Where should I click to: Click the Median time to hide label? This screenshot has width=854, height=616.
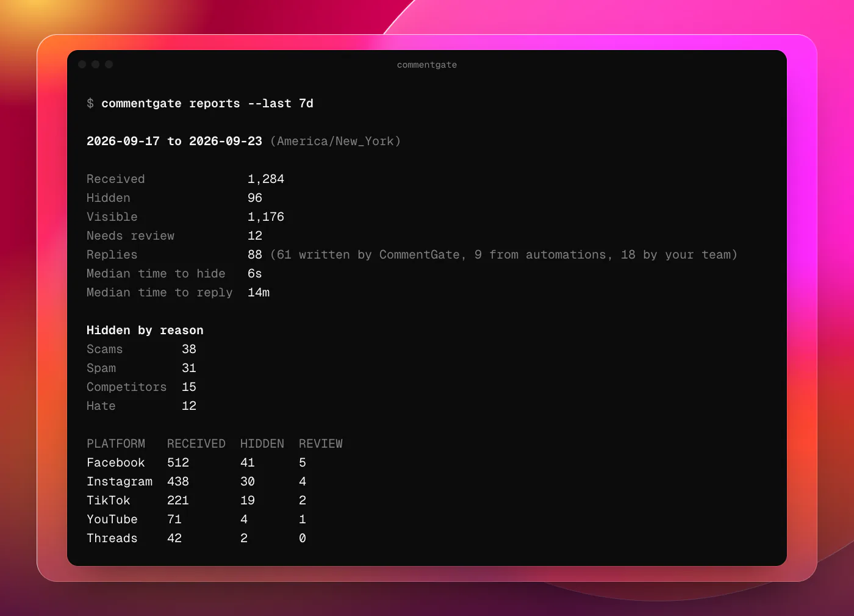[x=156, y=274]
